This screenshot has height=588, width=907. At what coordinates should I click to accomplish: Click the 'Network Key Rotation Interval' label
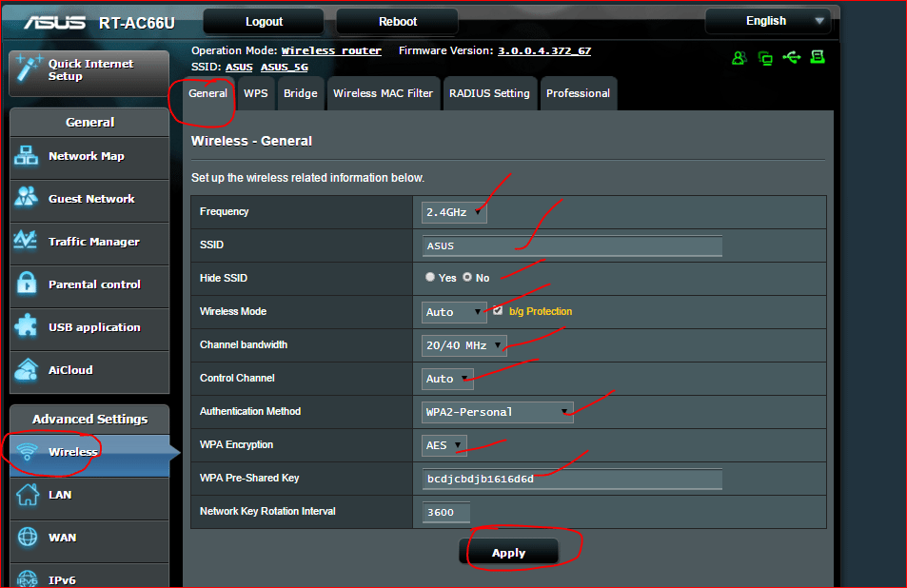[x=267, y=511]
